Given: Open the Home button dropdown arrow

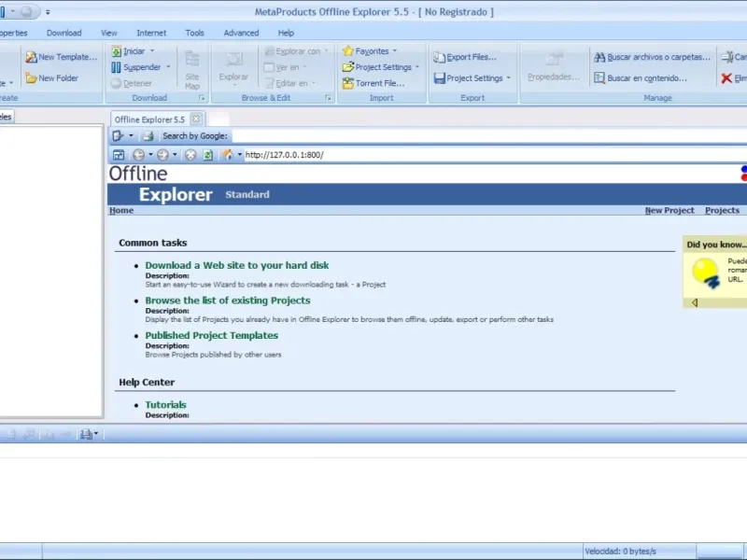Looking at the screenshot, I should [x=240, y=155].
